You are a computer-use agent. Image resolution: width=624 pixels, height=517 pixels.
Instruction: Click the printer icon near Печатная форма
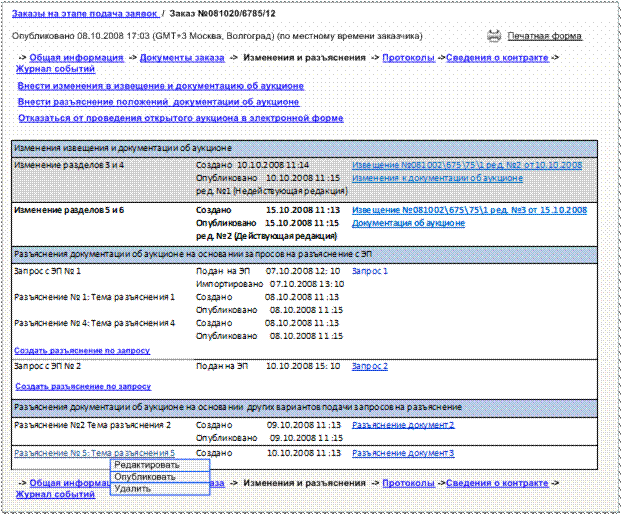494,36
